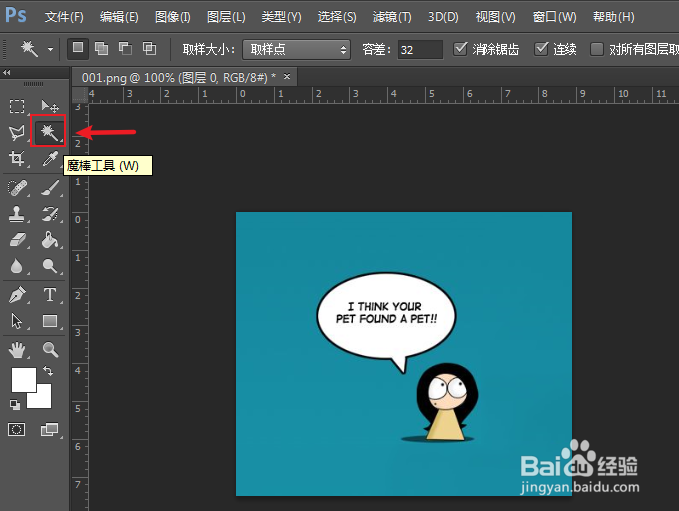Open the foreground color swatch
The image size is (679, 511).
pos(23,380)
